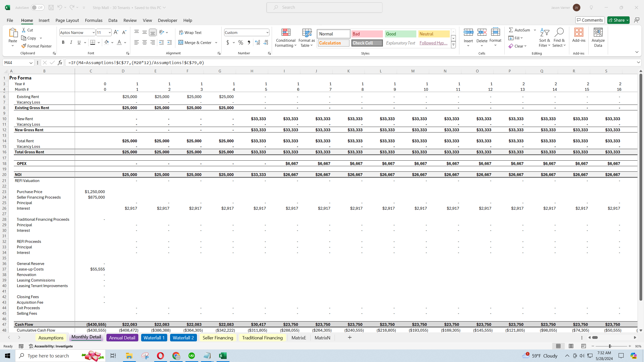
Task: Toggle Wrap Text on selected cell
Action: coord(190,32)
